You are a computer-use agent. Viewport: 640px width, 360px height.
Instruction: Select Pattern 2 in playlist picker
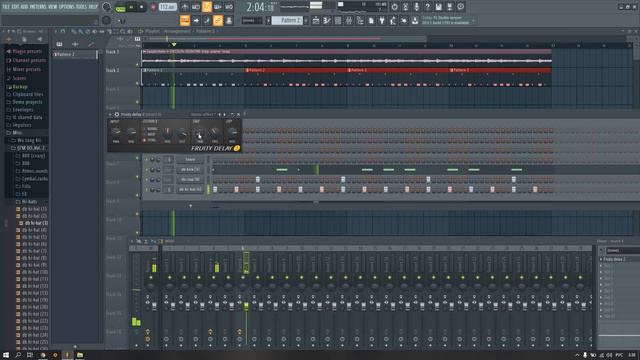click(x=75, y=54)
